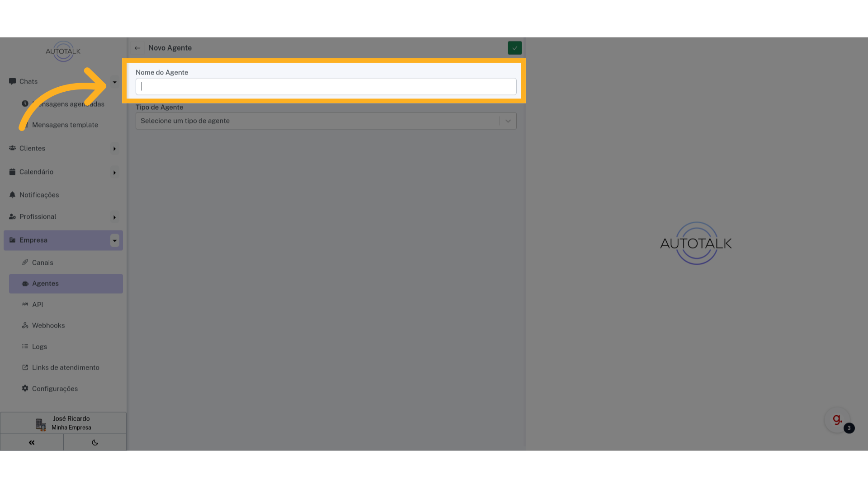Click the API icon in sidebar
The width and height of the screenshot is (868, 488).
(25, 304)
